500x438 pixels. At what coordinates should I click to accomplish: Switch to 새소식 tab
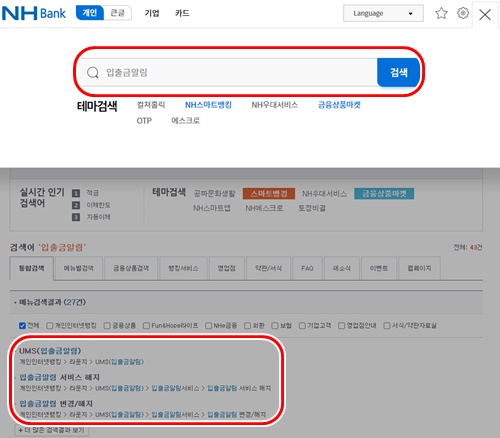[342, 268]
